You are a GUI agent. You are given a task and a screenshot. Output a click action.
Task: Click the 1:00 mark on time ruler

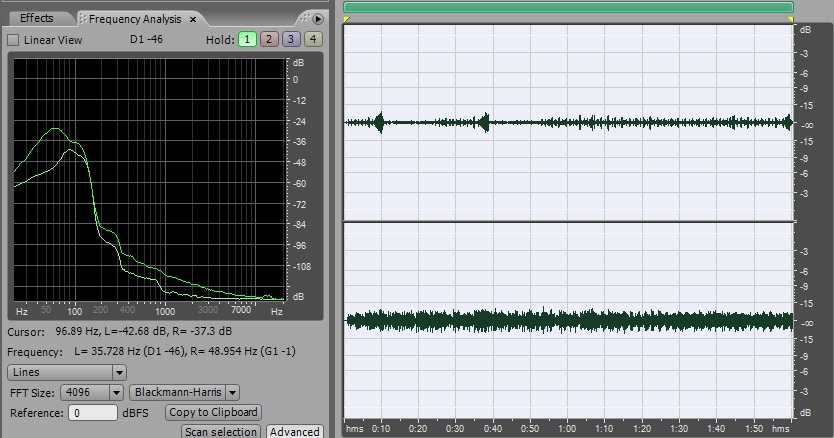click(567, 428)
